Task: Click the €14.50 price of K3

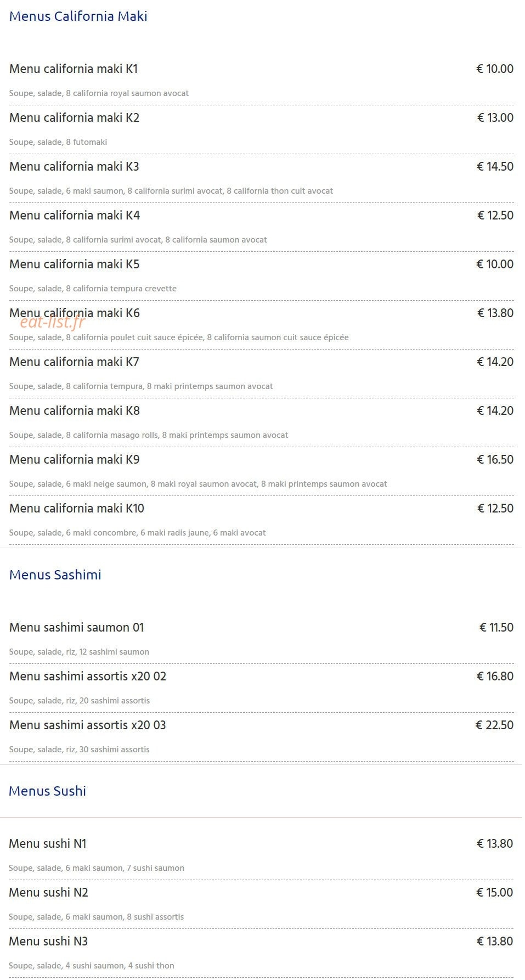Action: 495,166
